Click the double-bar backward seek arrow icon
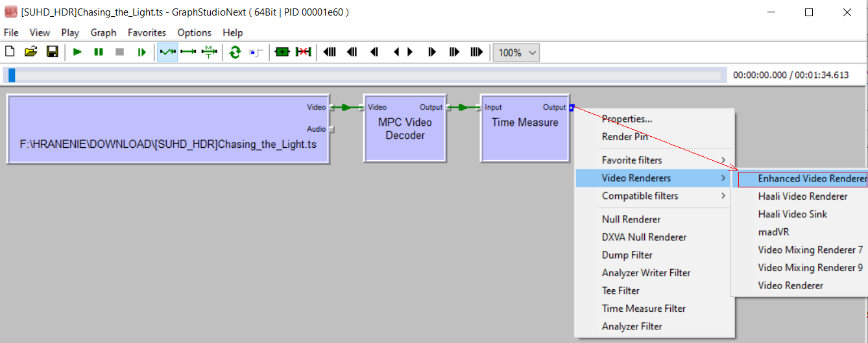Viewport: 868px width, 343px height. [352, 52]
